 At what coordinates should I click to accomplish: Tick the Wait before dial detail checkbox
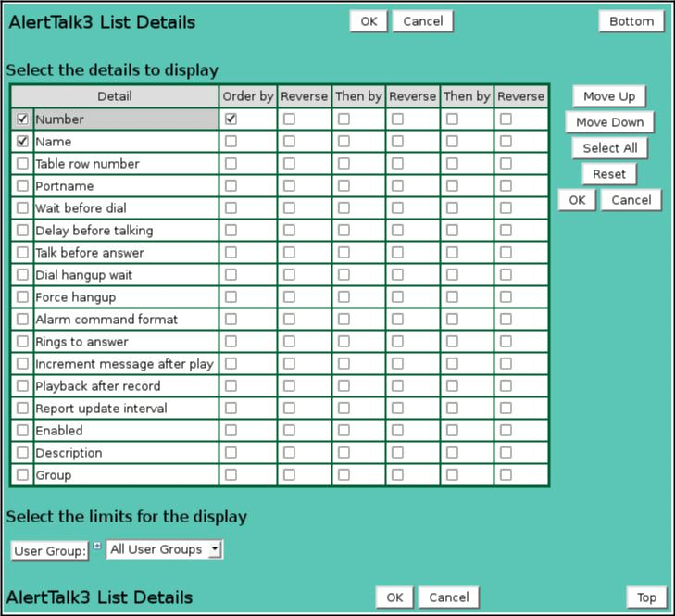[22, 208]
